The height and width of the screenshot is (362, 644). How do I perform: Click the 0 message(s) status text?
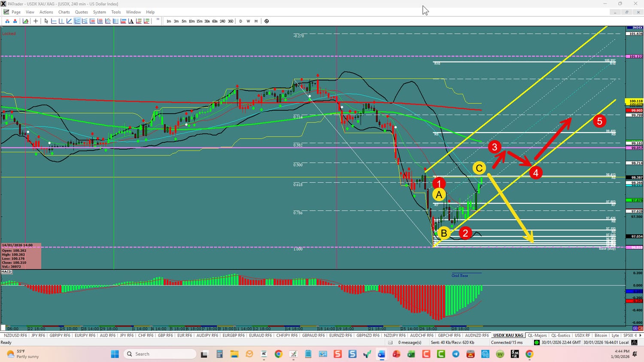pyautogui.click(x=410, y=343)
